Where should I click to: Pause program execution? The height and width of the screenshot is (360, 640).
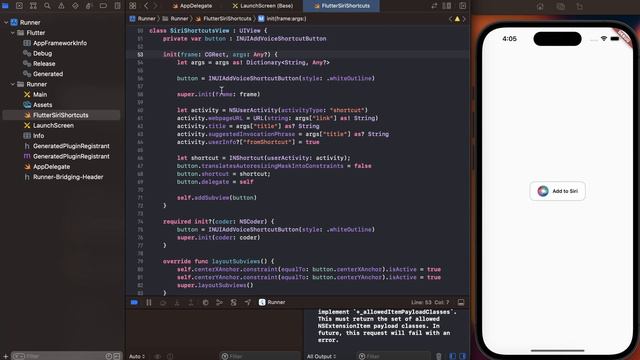coord(149,302)
